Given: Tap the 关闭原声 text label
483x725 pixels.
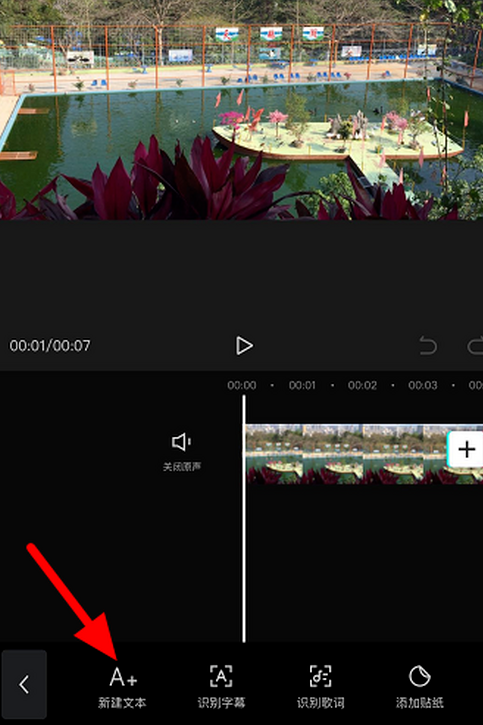Looking at the screenshot, I should click(x=182, y=467).
